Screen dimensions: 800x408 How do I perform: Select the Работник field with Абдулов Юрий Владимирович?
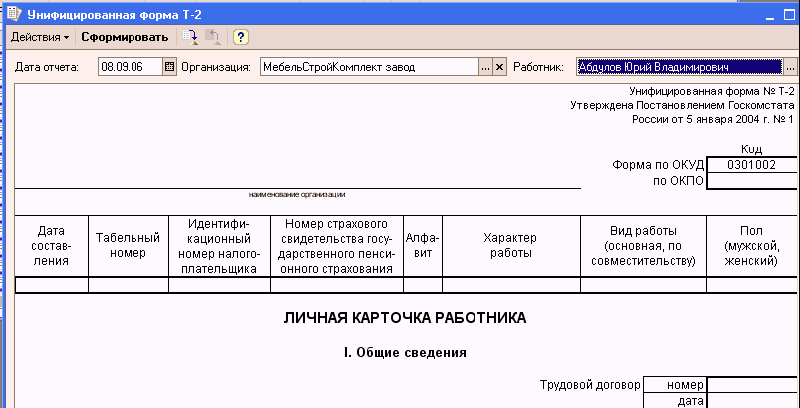pyautogui.click(x=679, y=67)
